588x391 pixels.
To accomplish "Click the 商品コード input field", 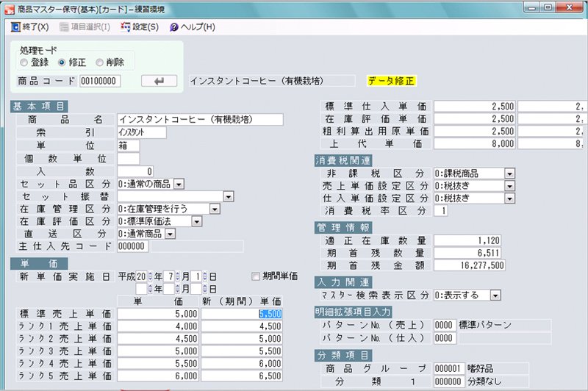I will tap(100, 81).
